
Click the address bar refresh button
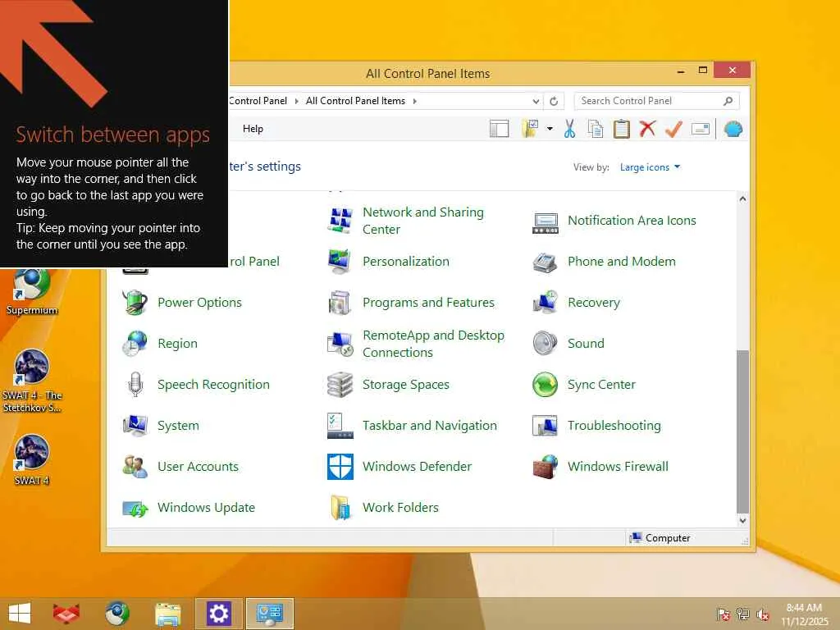(554, 101)
